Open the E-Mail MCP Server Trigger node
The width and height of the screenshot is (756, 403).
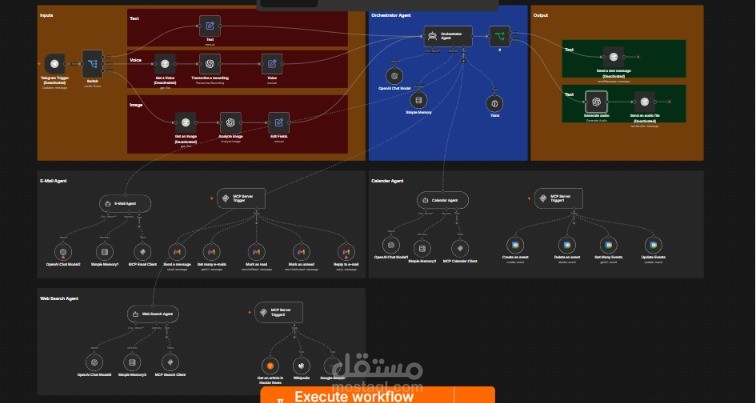coord(241,198)
